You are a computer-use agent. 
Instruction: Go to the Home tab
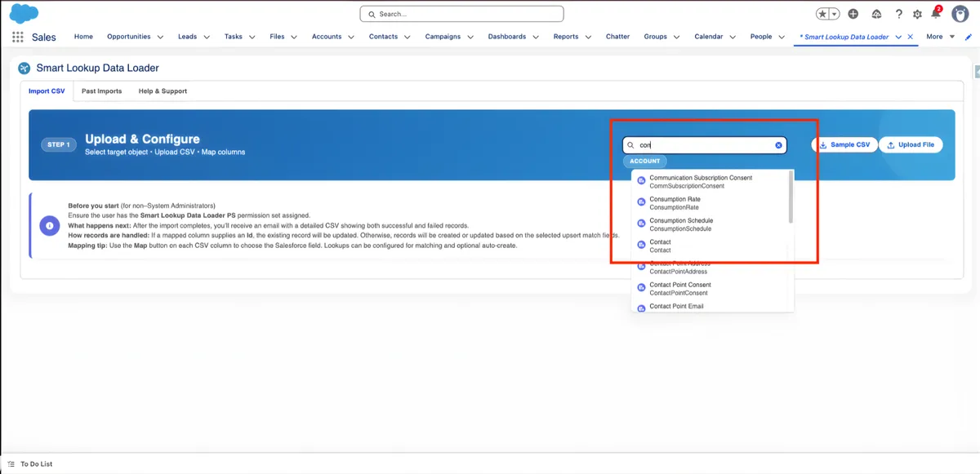pos(83,37)
